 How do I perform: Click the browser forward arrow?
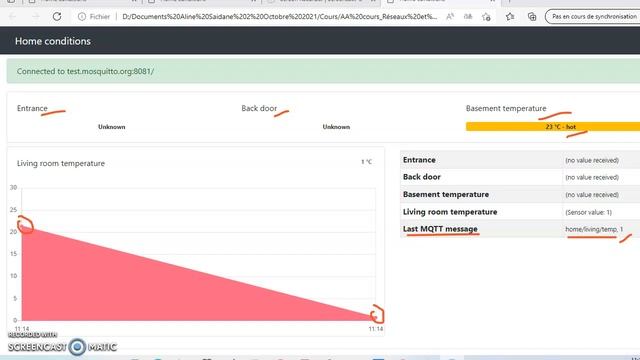36,17
